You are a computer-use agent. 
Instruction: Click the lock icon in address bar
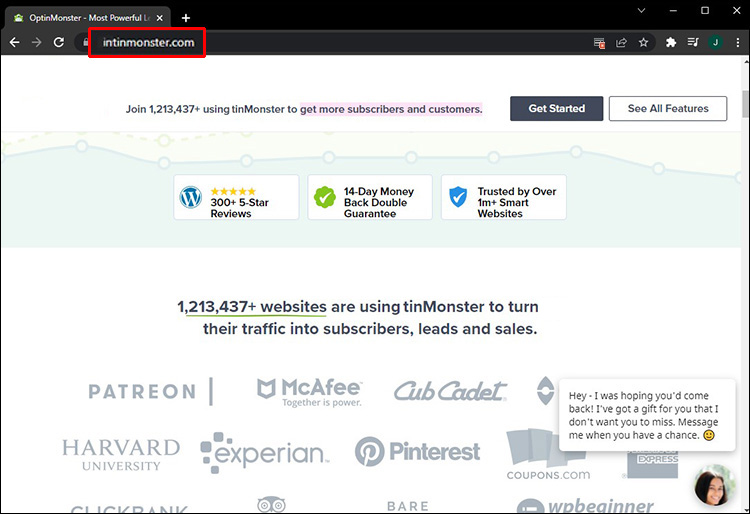(x=86, y=43)
